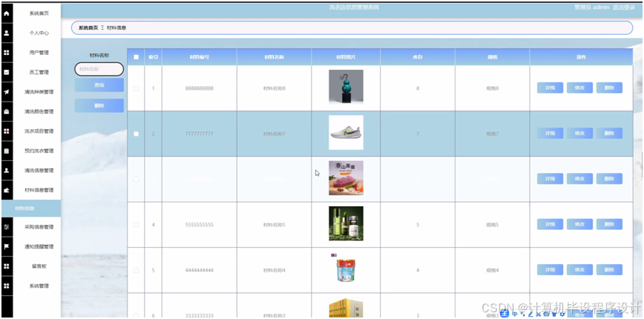Click the paper-plane icon beside 清洗种类管理
This screenshot has height=319, width=644.
6,92
